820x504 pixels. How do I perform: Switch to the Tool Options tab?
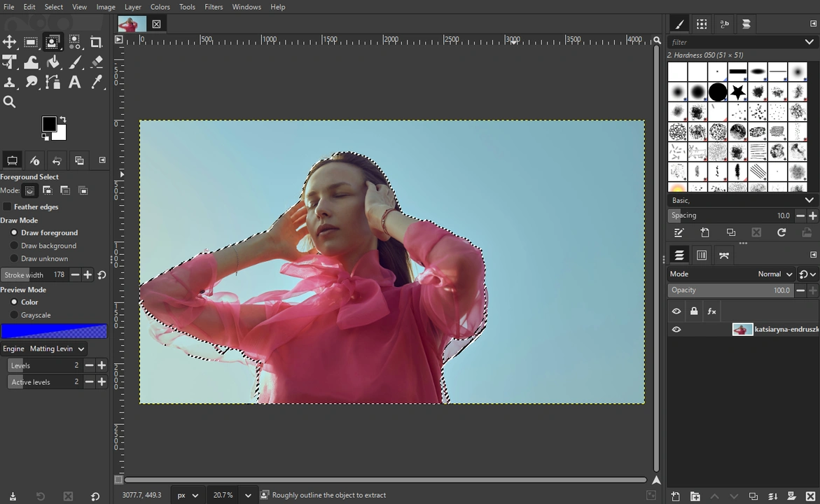[12, 160]
